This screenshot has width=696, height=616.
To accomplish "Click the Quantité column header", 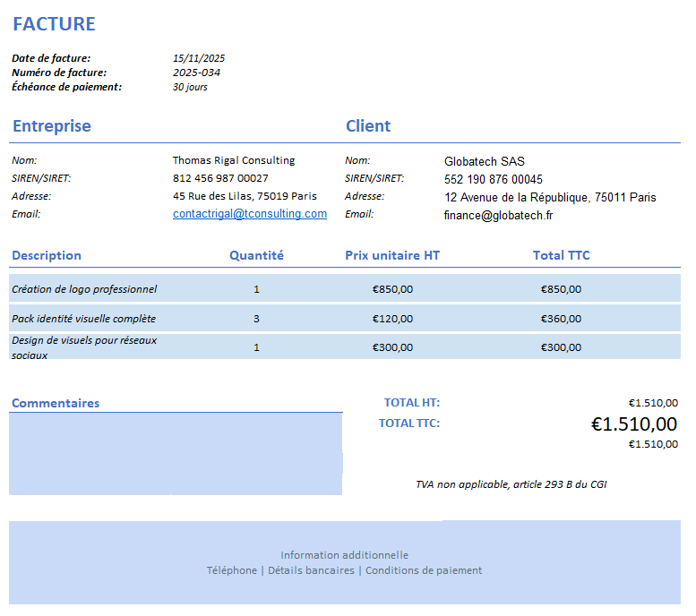I will (x=256, y=256).
